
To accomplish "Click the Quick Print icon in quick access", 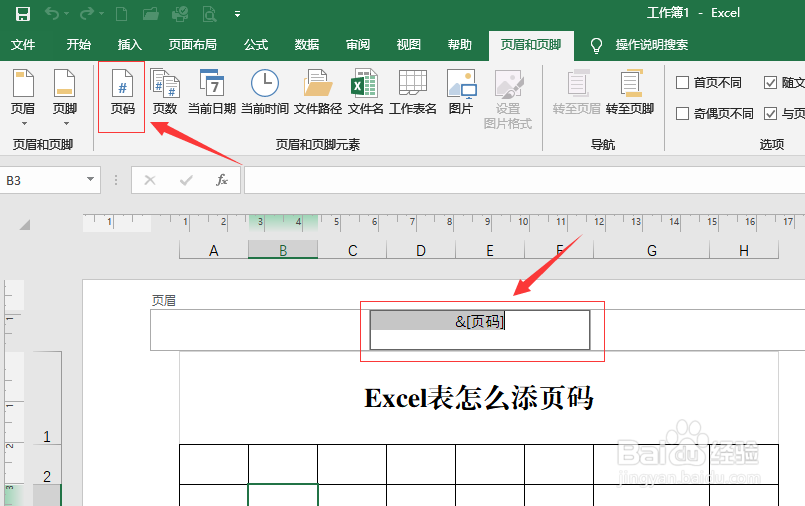I will 180,14.
